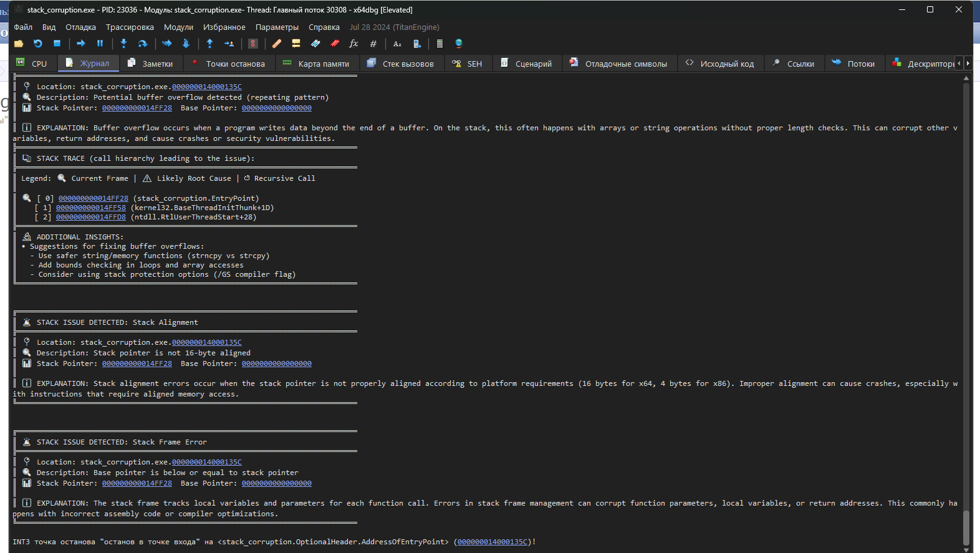
Task: Run the program with the arrow icon
Action: point(81,44)
